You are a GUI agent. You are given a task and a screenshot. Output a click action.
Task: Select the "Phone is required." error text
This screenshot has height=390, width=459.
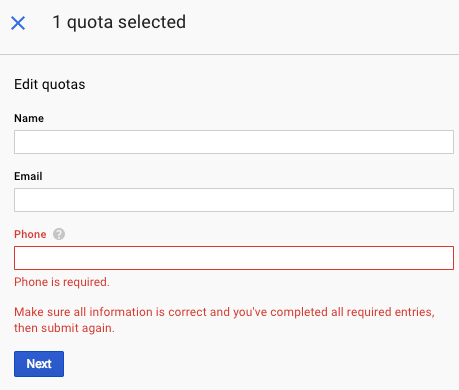click(x=62, y=282)
